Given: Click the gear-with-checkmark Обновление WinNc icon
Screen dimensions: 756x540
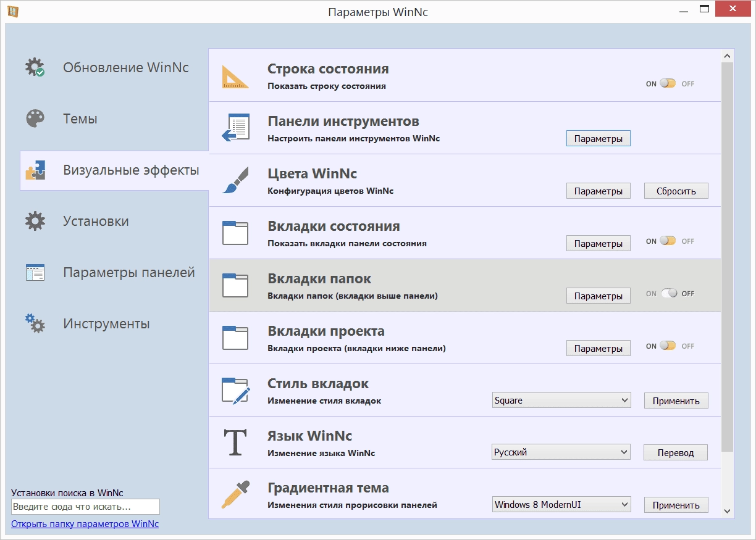Looking at the screenshot, I should [x=35, y=67].
